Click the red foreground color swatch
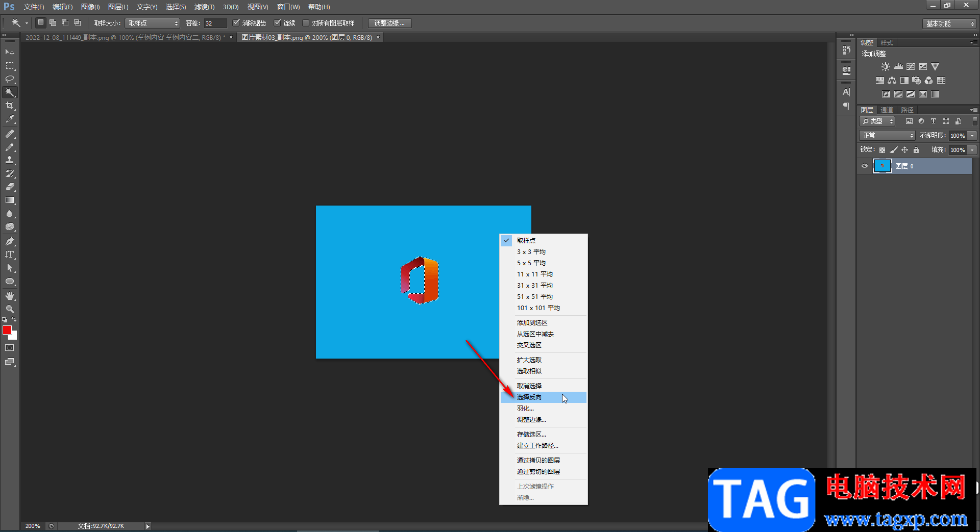Screen dimensions: 980x532 click(7, 330)
